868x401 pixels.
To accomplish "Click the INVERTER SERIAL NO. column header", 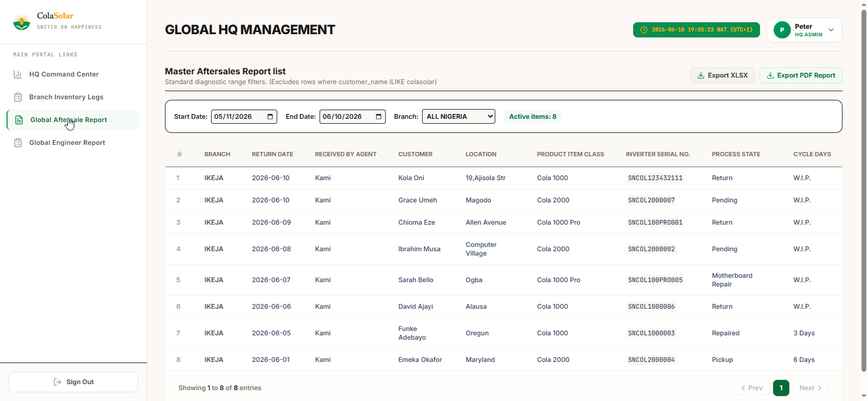I will pyautogui.click(x=658, y=155).
